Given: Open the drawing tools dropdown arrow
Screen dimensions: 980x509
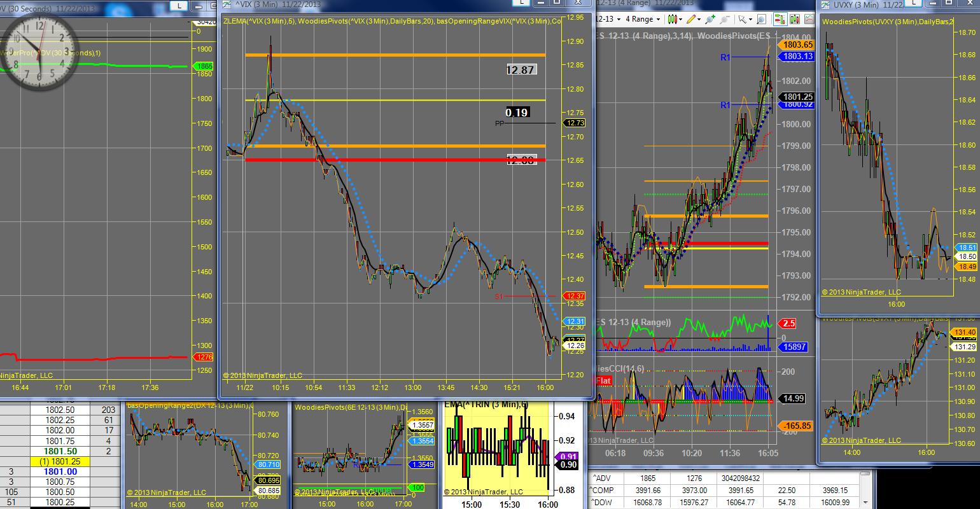Looking at the screenshot, I should coord(699,19).
